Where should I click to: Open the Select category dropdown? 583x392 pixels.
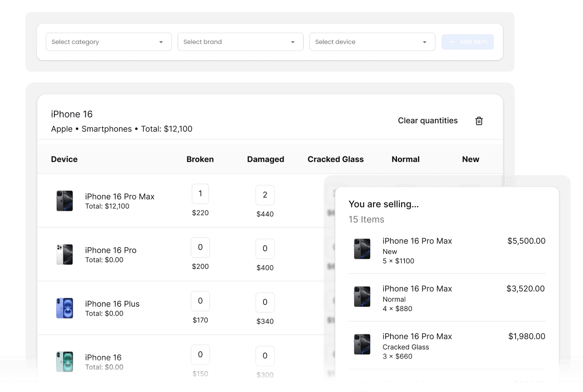click(109, 42)
